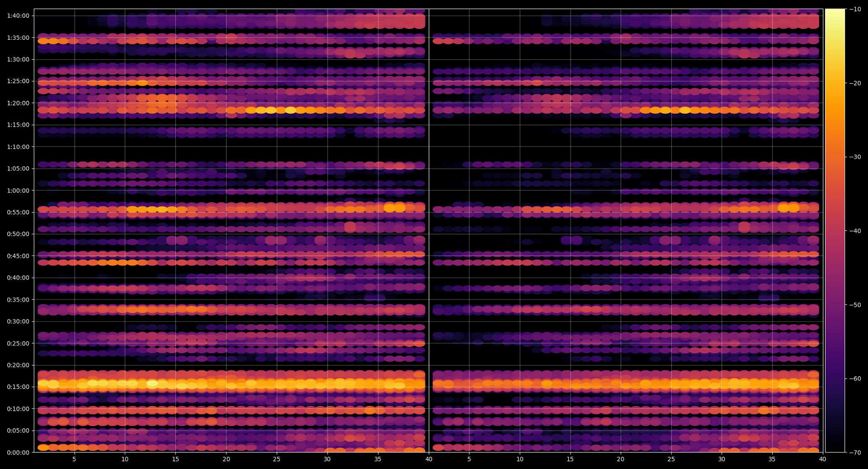Click inside the right heatmap panel
The width and height of the screenshot is (868, 469).
click(626, 231)
